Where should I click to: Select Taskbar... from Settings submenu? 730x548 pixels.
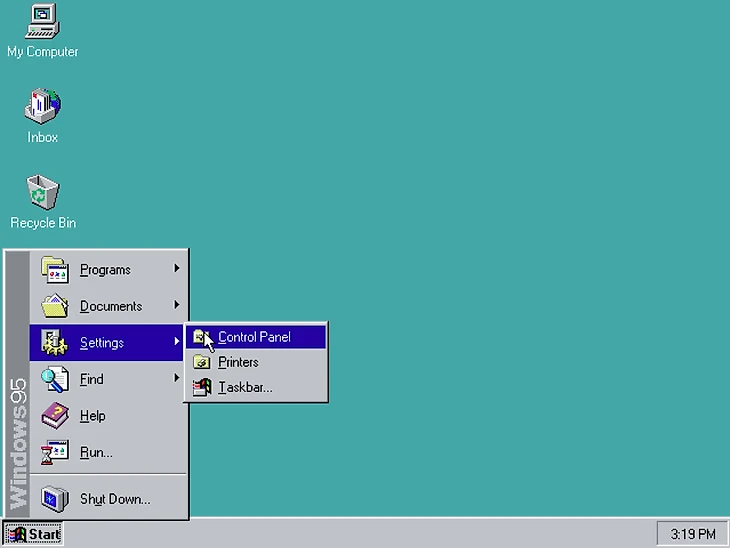tap(256, 387)
